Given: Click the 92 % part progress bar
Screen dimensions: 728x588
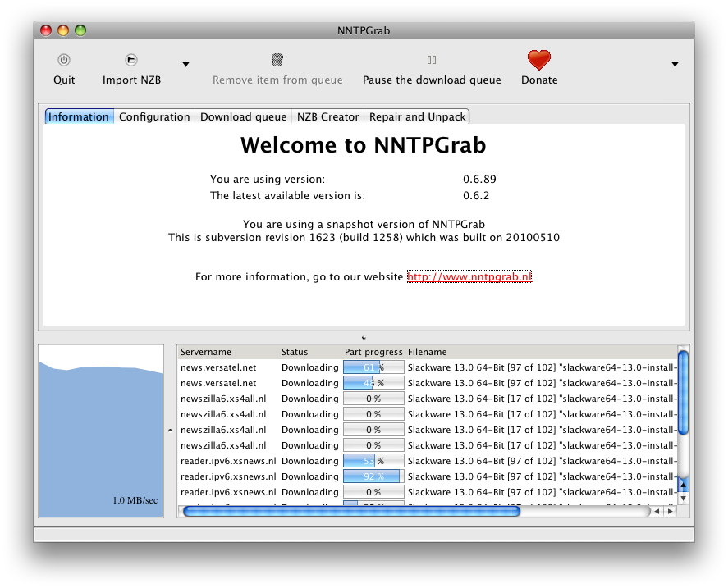Looking at the screenshot, I should coord(373,476).
